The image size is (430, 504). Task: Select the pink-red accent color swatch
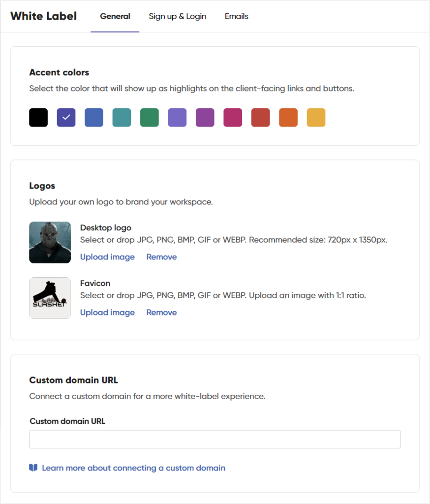[x=233, y=118]
